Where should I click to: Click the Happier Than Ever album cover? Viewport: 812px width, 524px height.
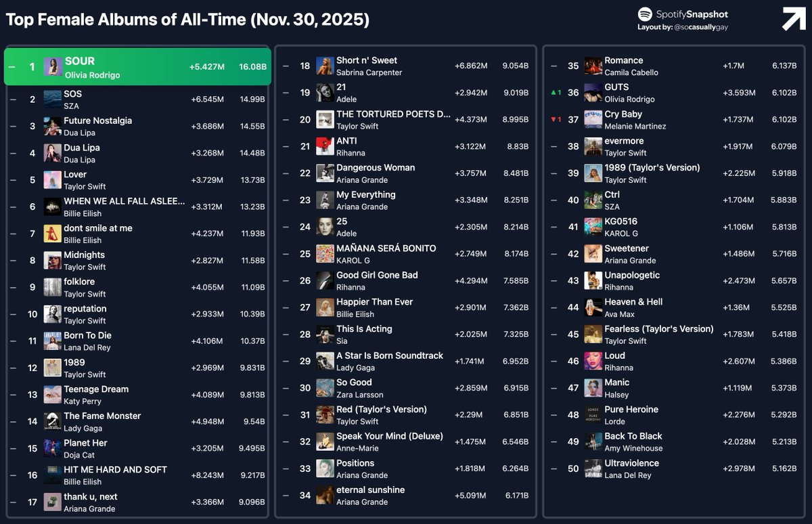325,308
